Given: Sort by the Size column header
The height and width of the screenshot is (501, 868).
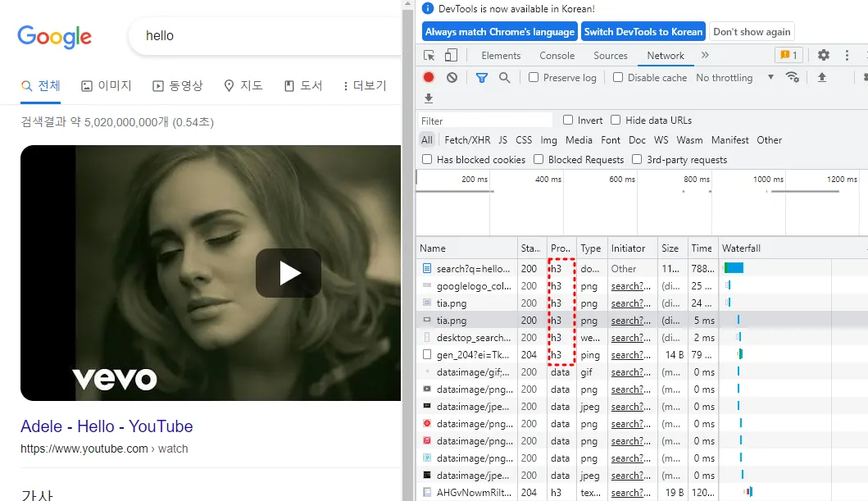Looking at the screenshot, I should 672,248.
